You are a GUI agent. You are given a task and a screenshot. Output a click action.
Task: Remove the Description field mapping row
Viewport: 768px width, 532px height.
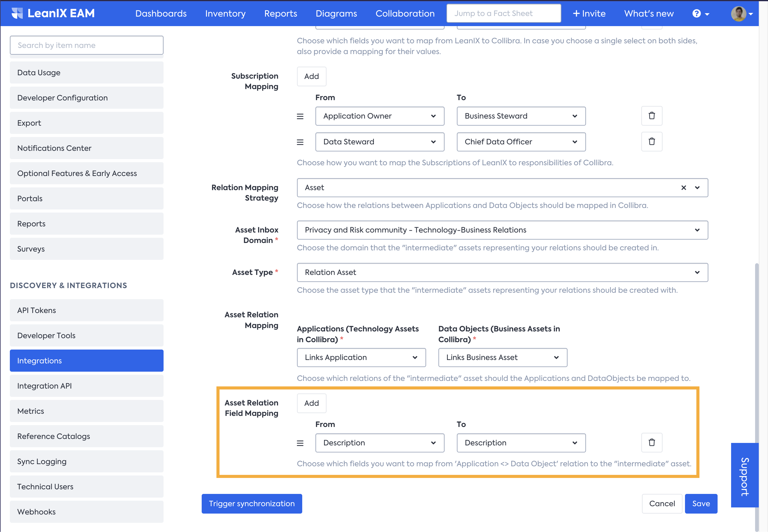(651, 443)
